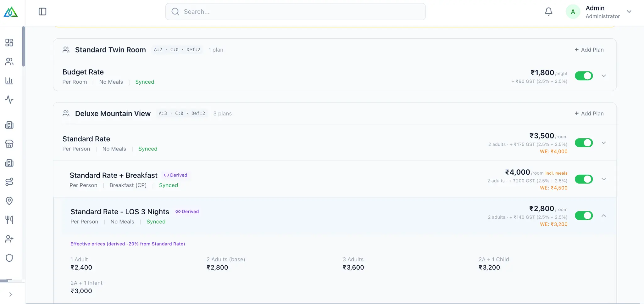Click the Effective prices derived -20% note
The height and width of the screenshot is (304, 644).
tap(128, 244)
